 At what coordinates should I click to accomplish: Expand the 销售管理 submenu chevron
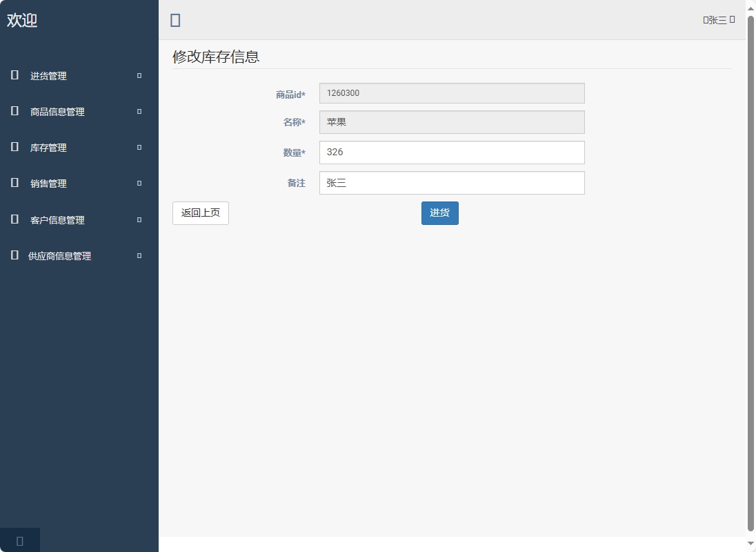(138, 184)
